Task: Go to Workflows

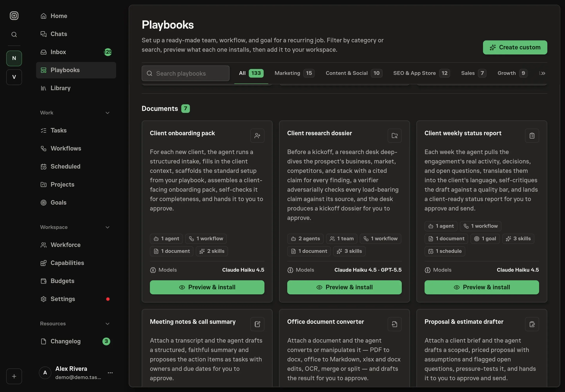Action: (76, 148)
